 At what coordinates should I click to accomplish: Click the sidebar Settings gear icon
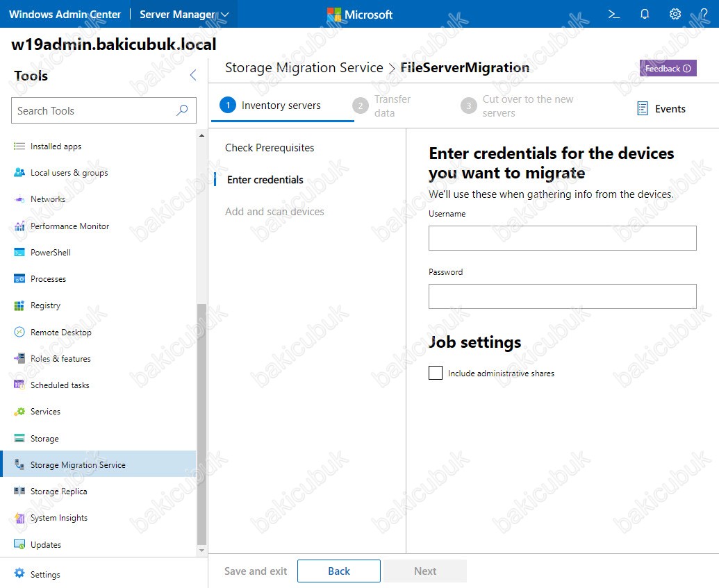[x=19, y=573]
